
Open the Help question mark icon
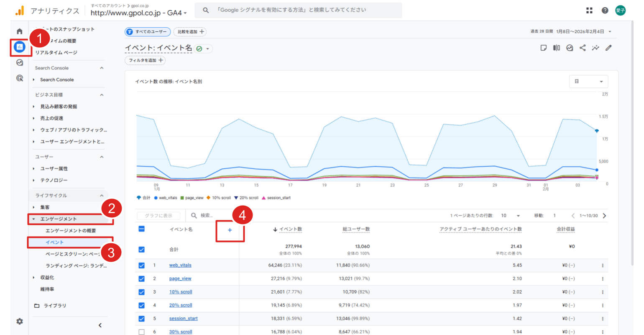tap(605, 10)
